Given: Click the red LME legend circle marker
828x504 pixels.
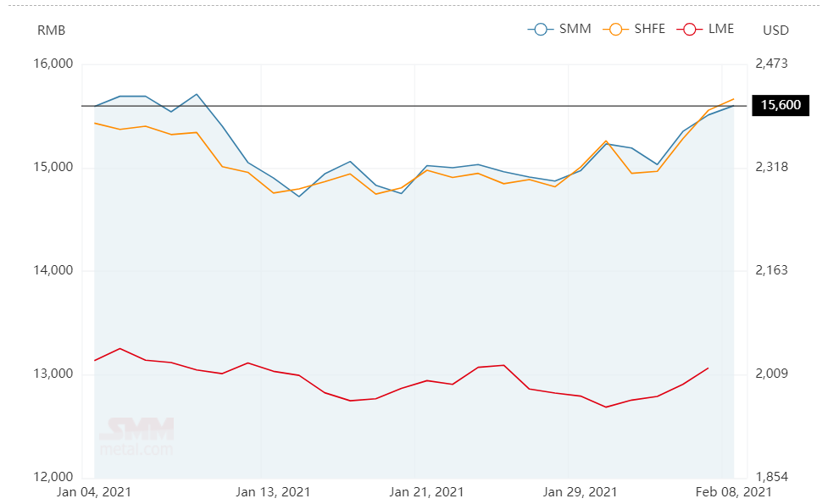Looking at the screenshot, I should tap(688, 30).
